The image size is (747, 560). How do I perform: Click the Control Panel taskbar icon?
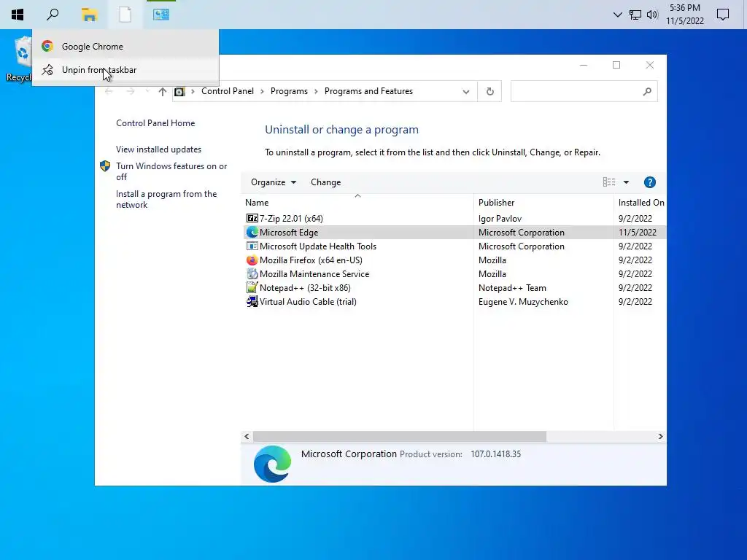pos(161,15)
